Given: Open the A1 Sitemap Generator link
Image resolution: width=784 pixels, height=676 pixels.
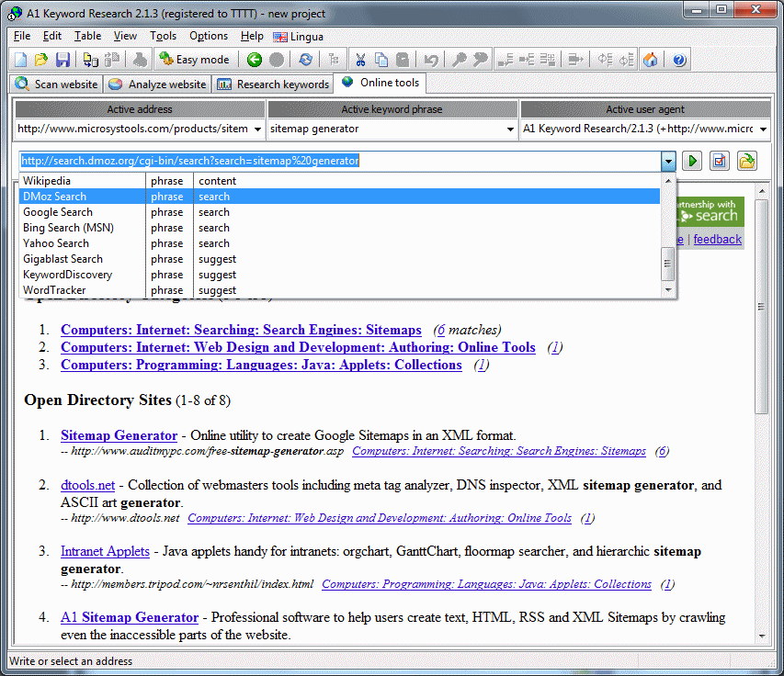Looking at the screenshot, I should [x=130, y=617].
